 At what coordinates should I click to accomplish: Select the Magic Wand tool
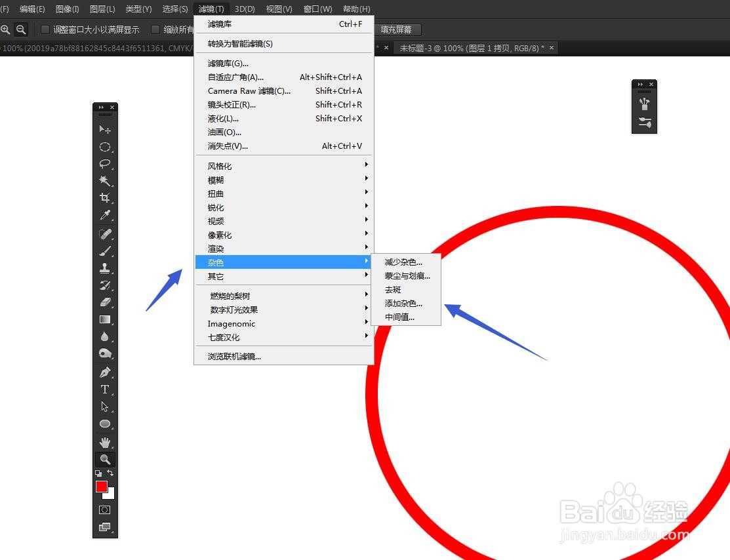pos(105,180)
